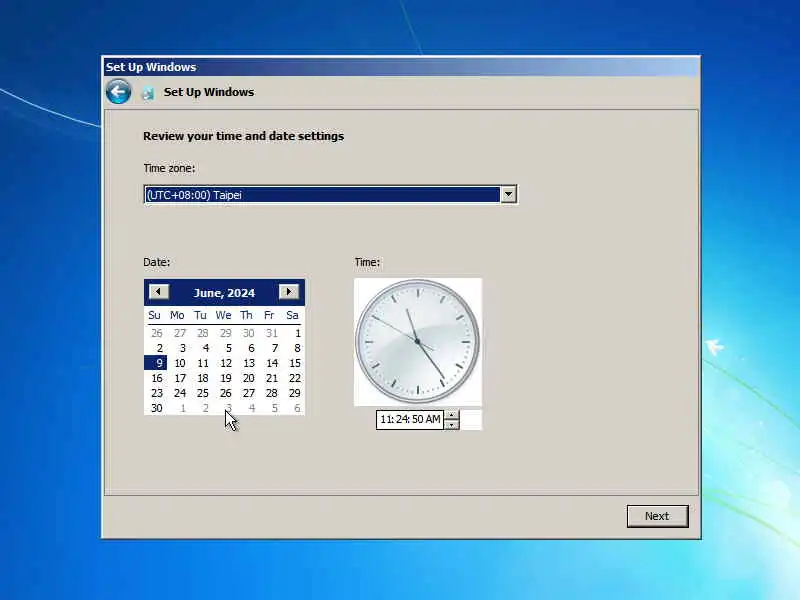Image resolution: width=800 pixels, height=600 pixels.
Task: Select June 20 in the calendar
Action: [x=248, y=378]
